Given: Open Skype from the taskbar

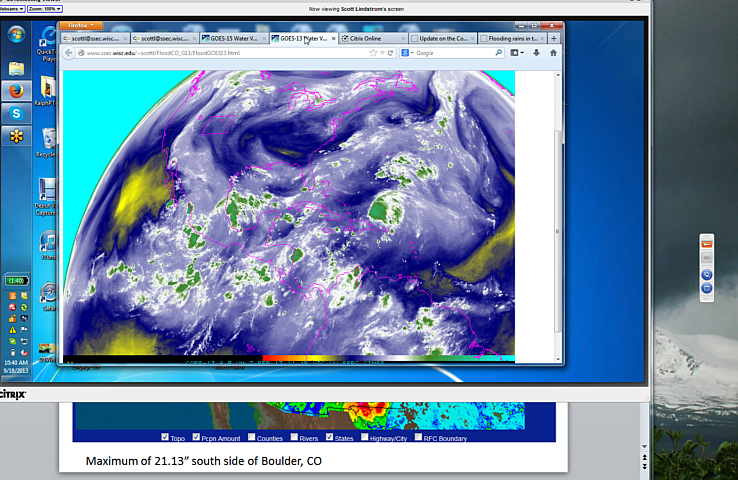Looking at the screenshot, I should [x=16, y=113].
